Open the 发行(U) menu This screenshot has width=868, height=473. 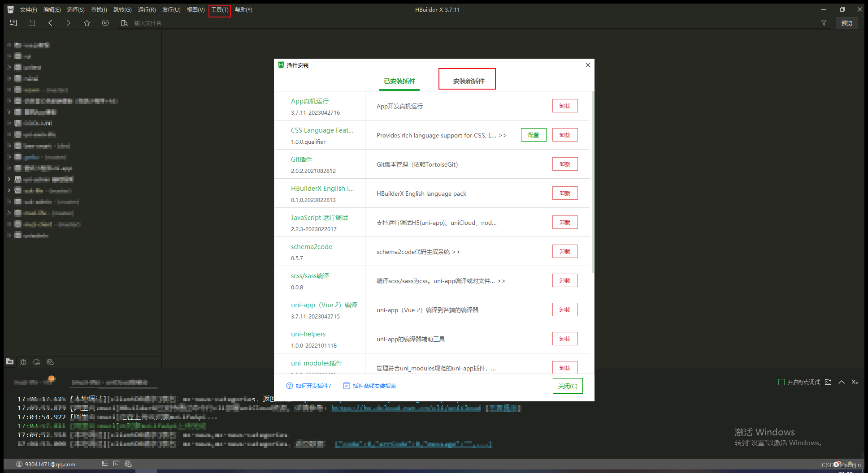(x=171, y=9)
